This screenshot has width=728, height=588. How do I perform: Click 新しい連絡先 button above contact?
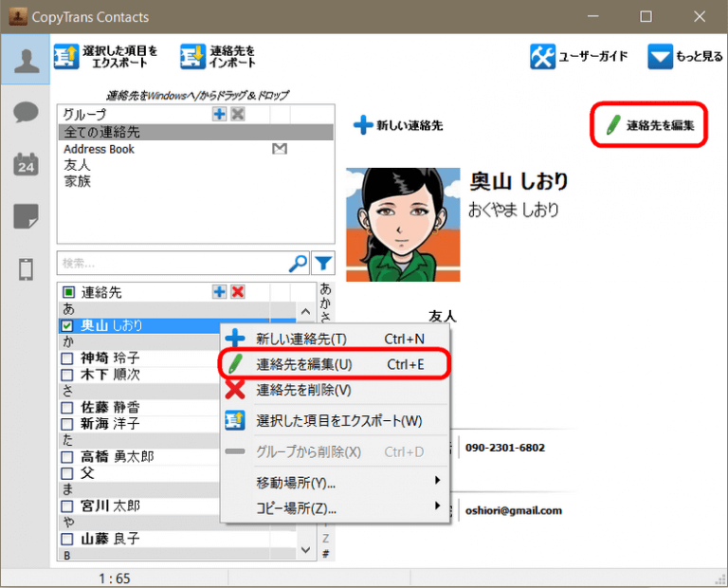click(x=398, y=125)
